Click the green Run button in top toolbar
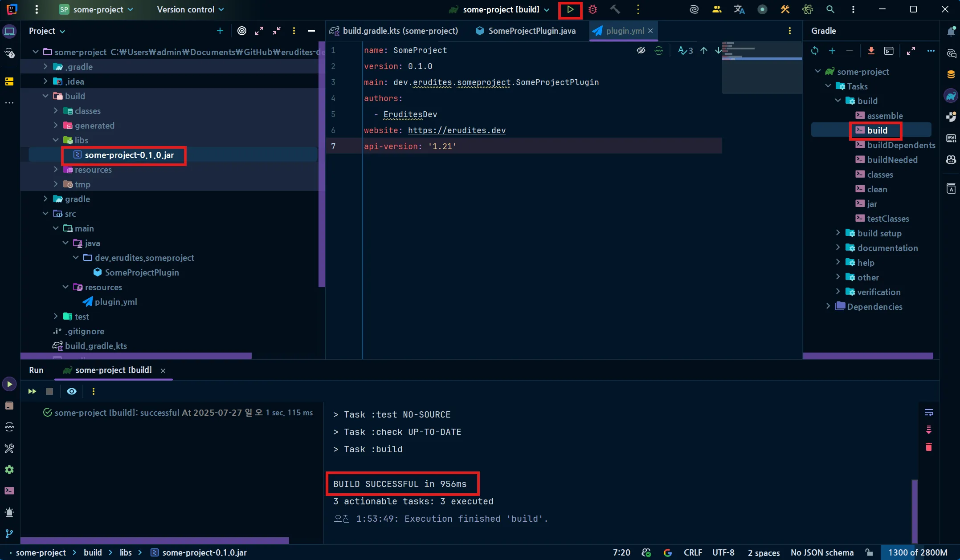This screenshot has height=560, width=960. pyautogui.click(x=570, y=9)
